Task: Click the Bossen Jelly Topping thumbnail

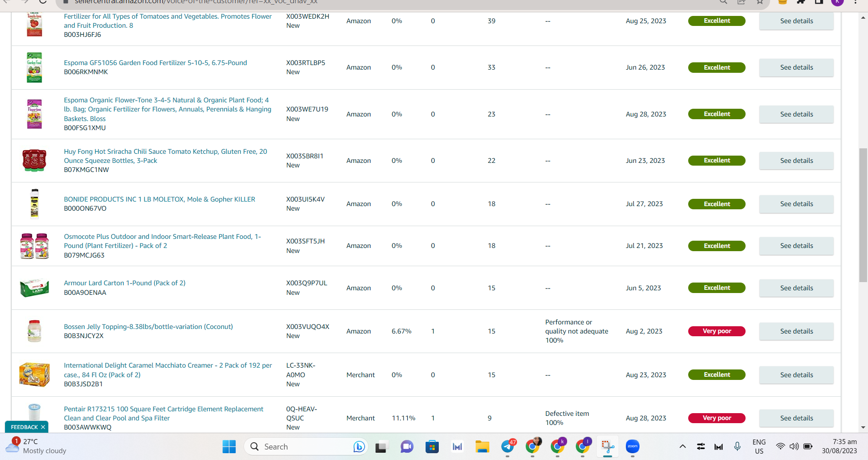Action: [x=35, y=331]
